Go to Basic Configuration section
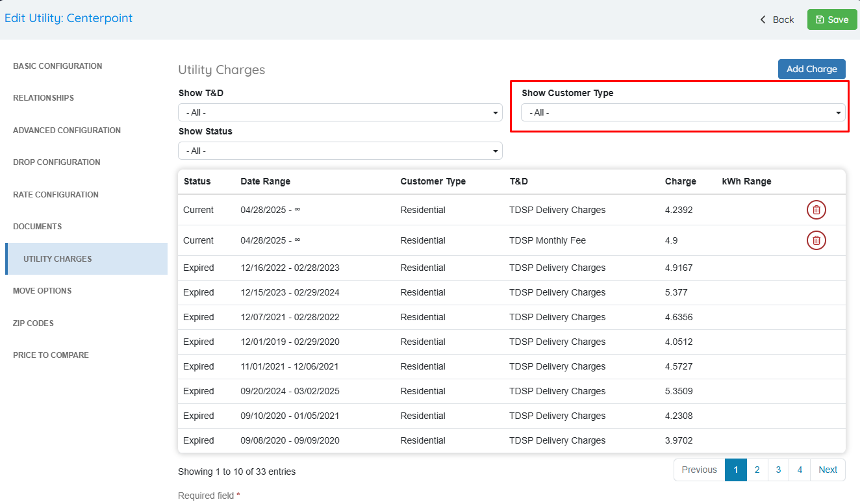 (x=57, y=66)
